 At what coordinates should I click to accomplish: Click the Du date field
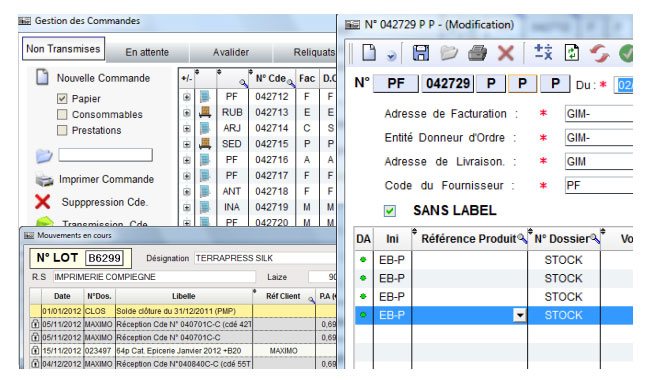point(623,85)
